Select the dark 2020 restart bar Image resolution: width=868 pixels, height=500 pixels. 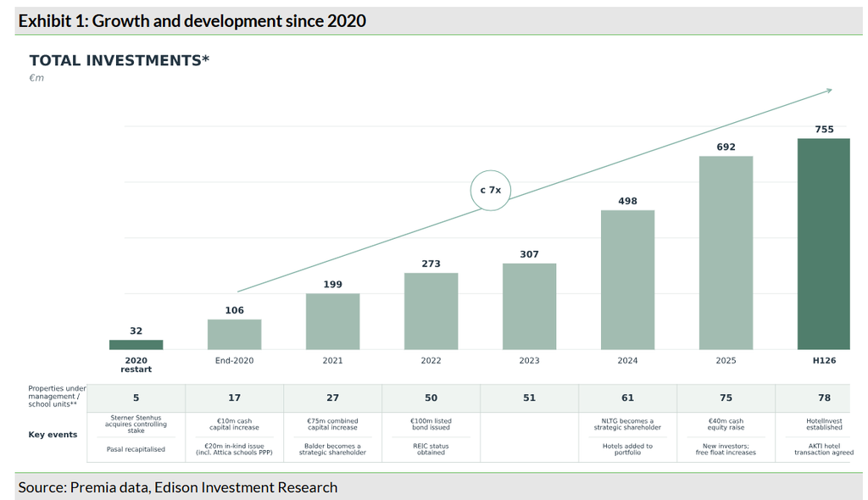point(136,345)
